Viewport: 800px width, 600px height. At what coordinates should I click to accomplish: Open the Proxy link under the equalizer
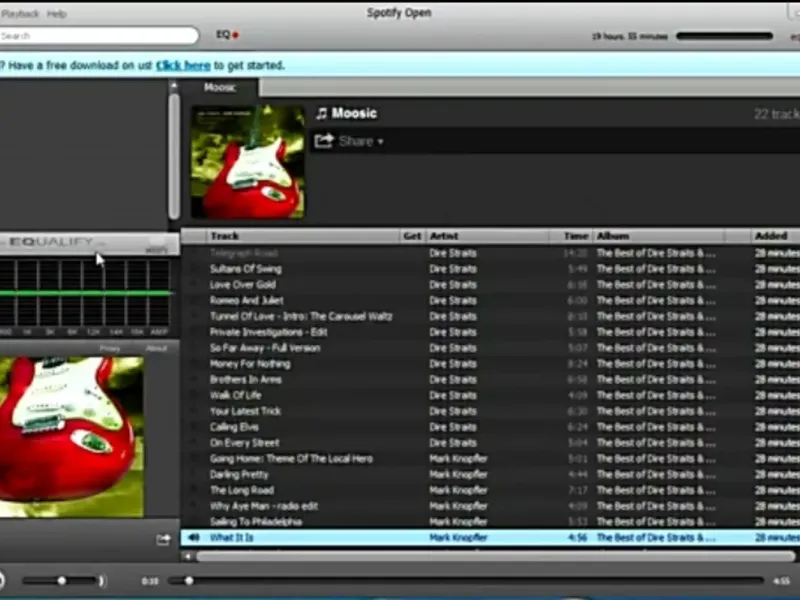tap(110, 348)
